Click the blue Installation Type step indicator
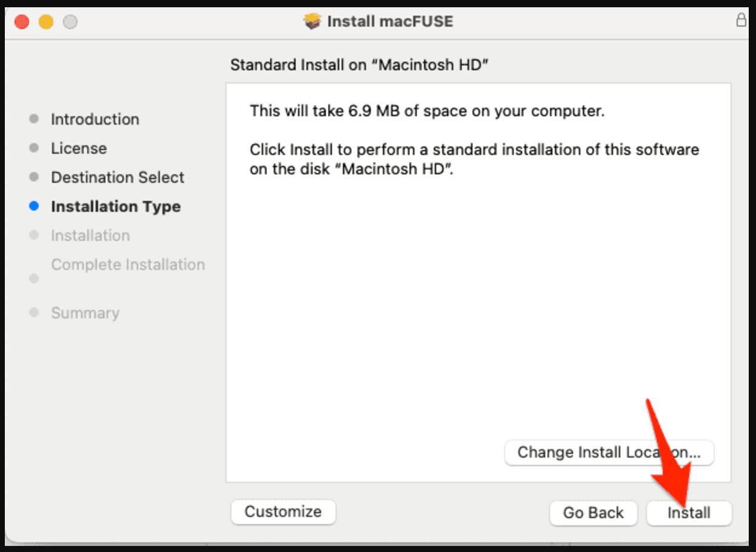The image size is (756, 552). (33, 206)
